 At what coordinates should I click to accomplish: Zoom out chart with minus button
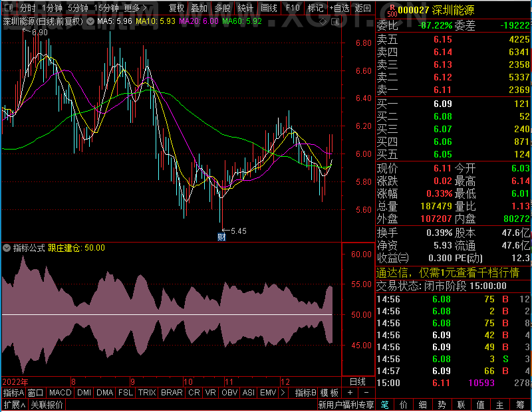coord(366,393)
